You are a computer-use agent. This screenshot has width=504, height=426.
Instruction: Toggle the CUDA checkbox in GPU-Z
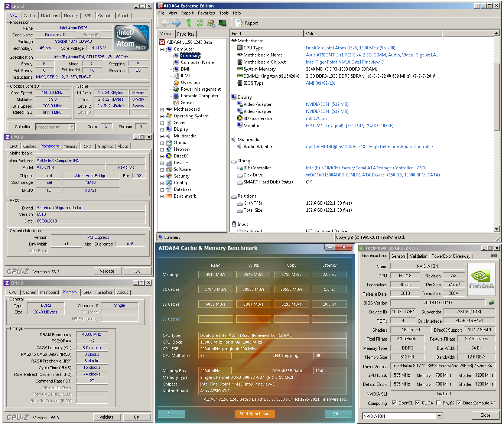[417, 403]
